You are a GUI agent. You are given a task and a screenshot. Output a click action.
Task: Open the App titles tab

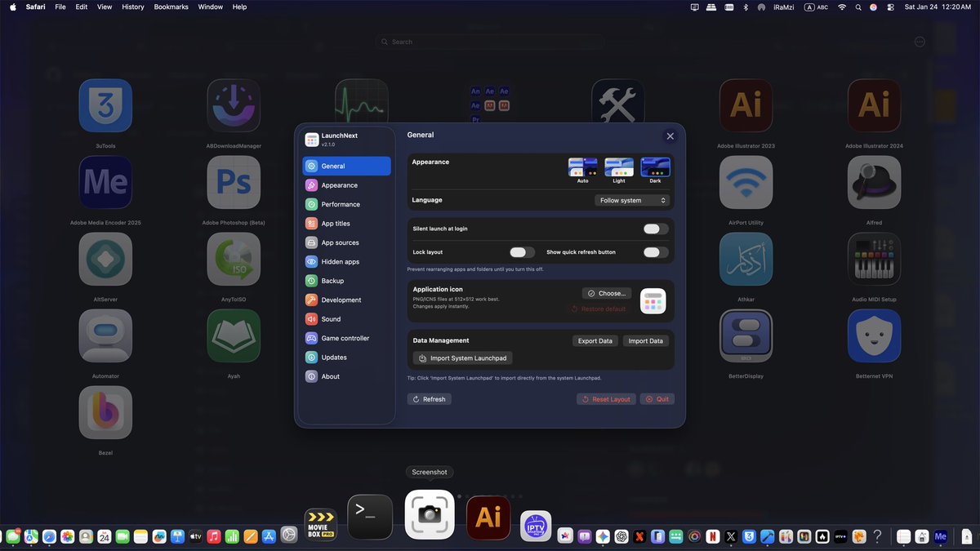coord(347,224)
